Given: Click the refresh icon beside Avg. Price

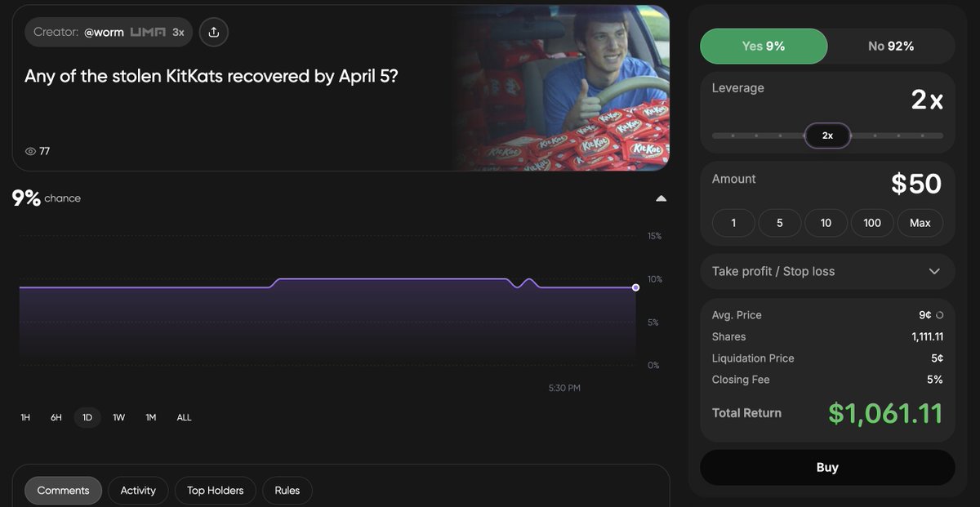Looking at the screenshot, I should point(939,315).
